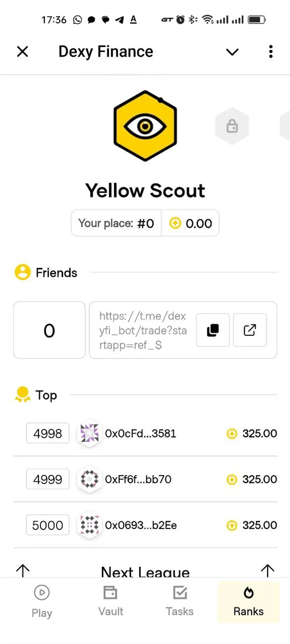Tap the coin icon next to 0.00 balance

[x=175, y=223]
